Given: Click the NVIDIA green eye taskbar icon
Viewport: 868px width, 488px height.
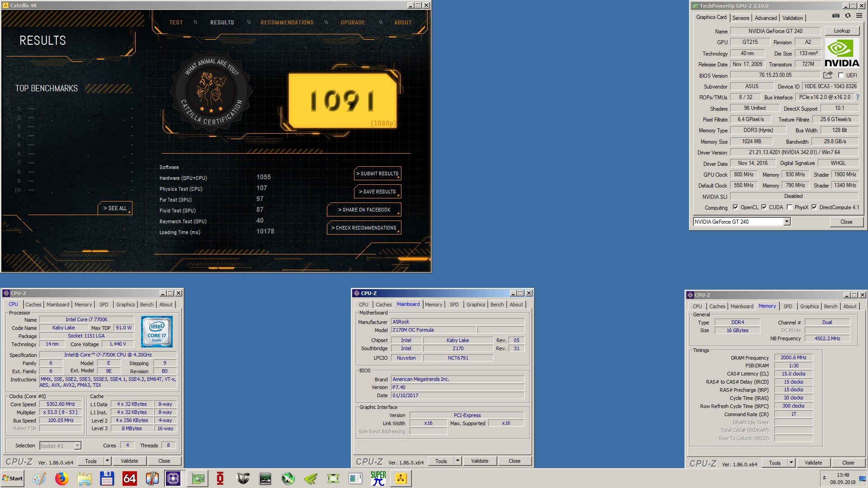Looking at the screenshot, I should pyautogui.click(x=311, y=479).
